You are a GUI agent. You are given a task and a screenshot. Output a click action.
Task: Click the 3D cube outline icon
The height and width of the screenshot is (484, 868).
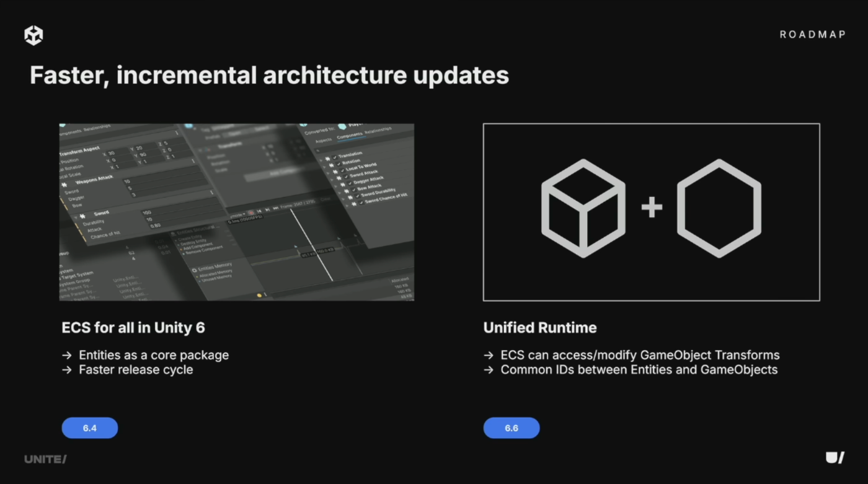pyautogui.click(x=583, y=208)
